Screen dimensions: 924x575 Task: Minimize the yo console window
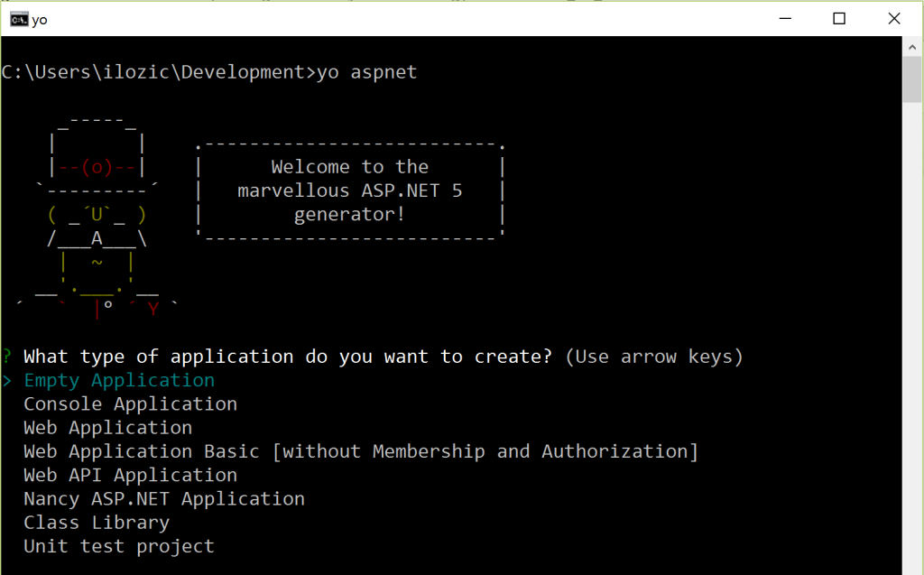[x=785, y=19]
